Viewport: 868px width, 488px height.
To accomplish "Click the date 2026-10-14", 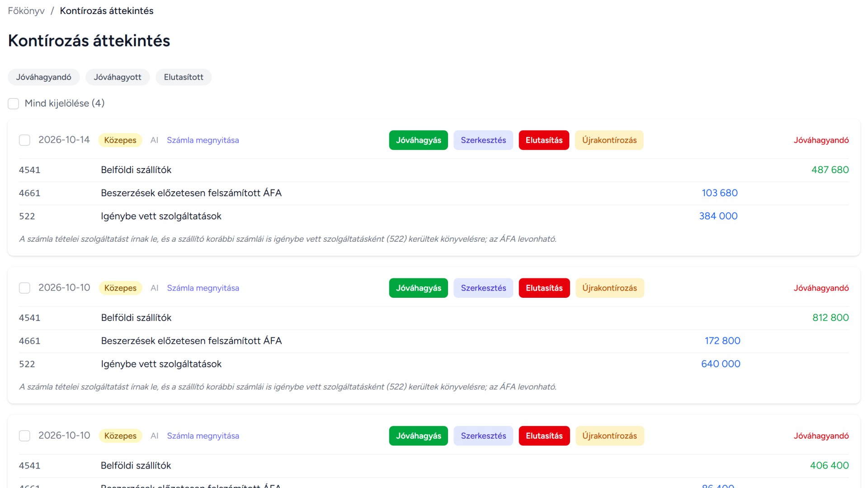I will (64, 140).
